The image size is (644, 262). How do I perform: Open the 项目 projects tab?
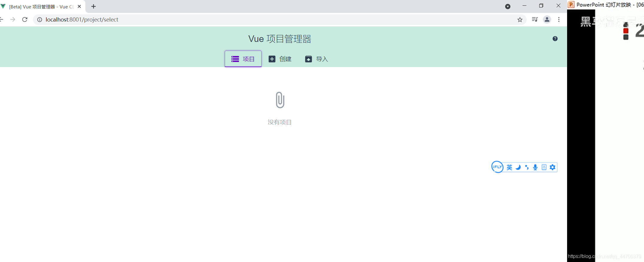[243, 59]
